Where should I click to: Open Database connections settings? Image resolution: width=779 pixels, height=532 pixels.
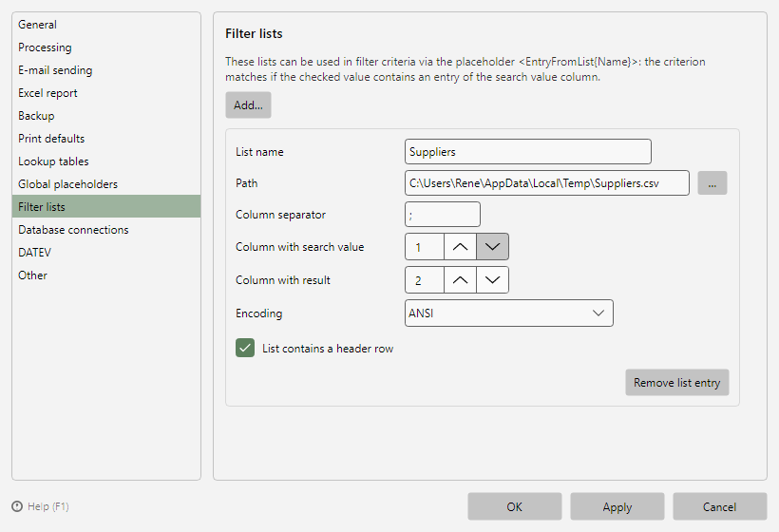(x=106, y=230)
